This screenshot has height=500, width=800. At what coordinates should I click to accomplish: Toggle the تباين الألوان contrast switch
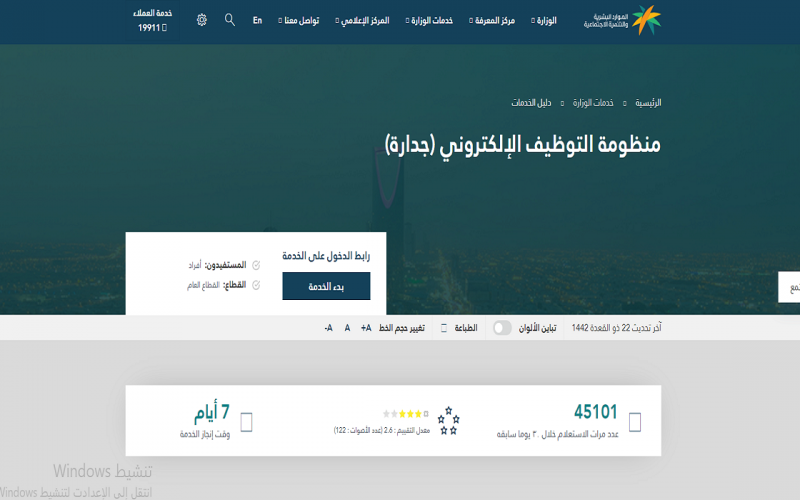502,328
